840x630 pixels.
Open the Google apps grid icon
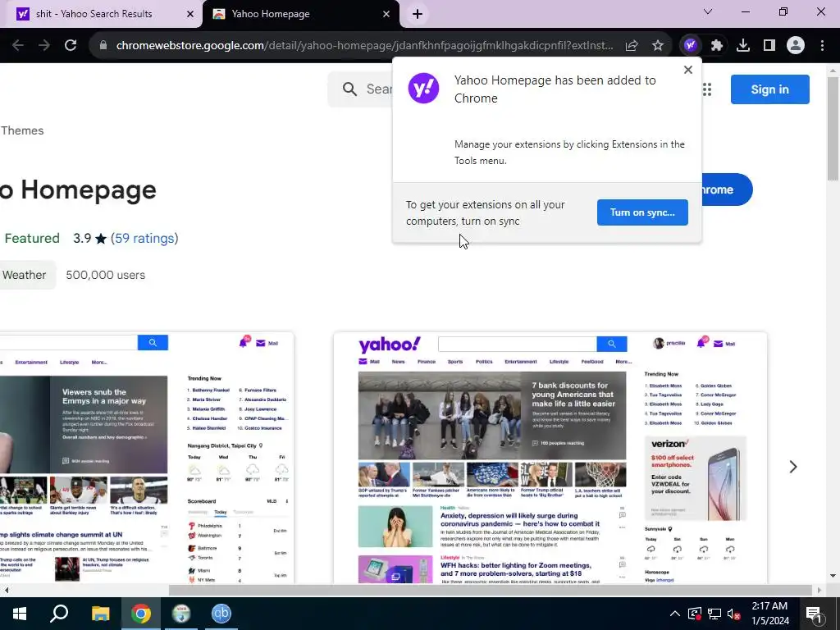point(707,89)
